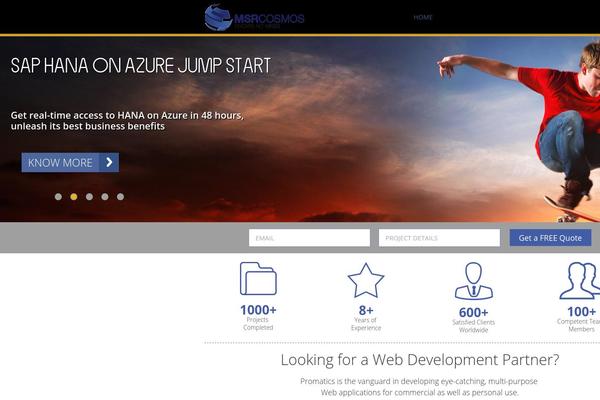Screen dimensions: 600x400
Task: Click the SAP HANA ON AZURE JUMP START heading
Action: point(141,65)
